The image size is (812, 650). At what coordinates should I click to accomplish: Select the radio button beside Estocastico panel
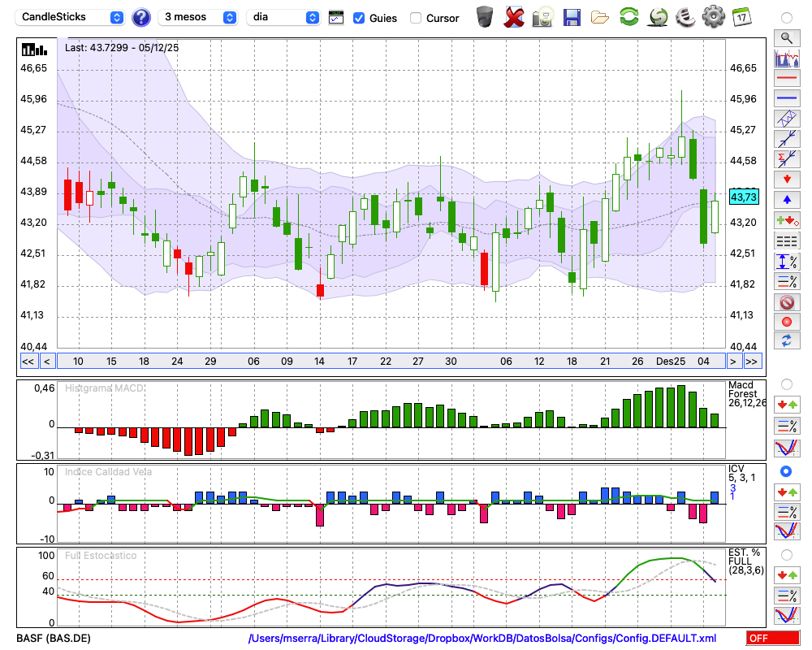(x=786, y=554)
